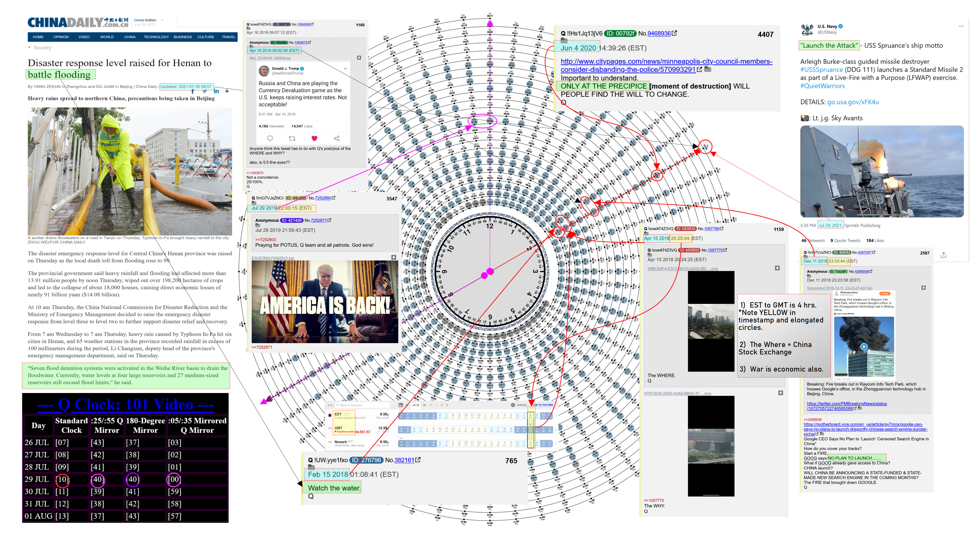Click post number link No.7252880
Image resolution: width=980 pixels, height=539 pixels.
pos(323,198)
